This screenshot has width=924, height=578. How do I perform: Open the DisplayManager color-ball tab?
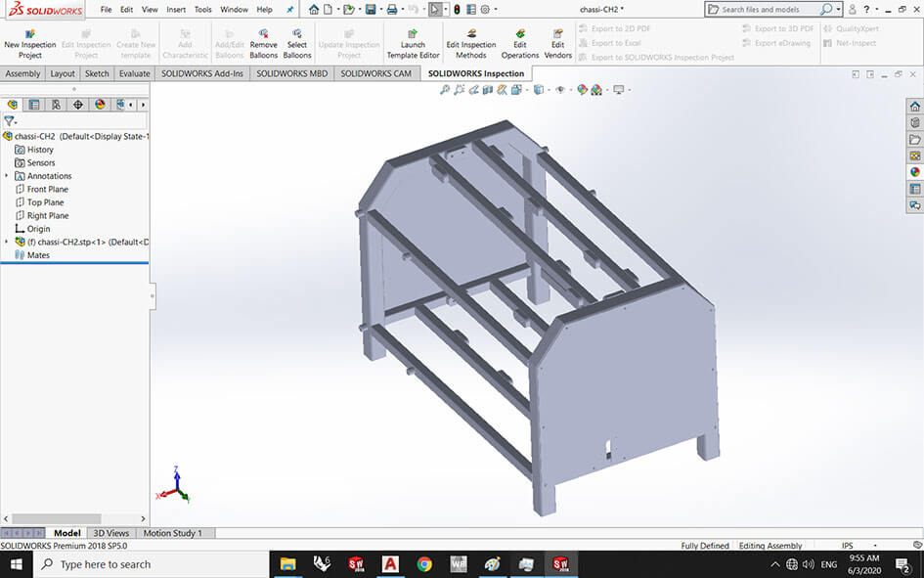tap(99, 105)
